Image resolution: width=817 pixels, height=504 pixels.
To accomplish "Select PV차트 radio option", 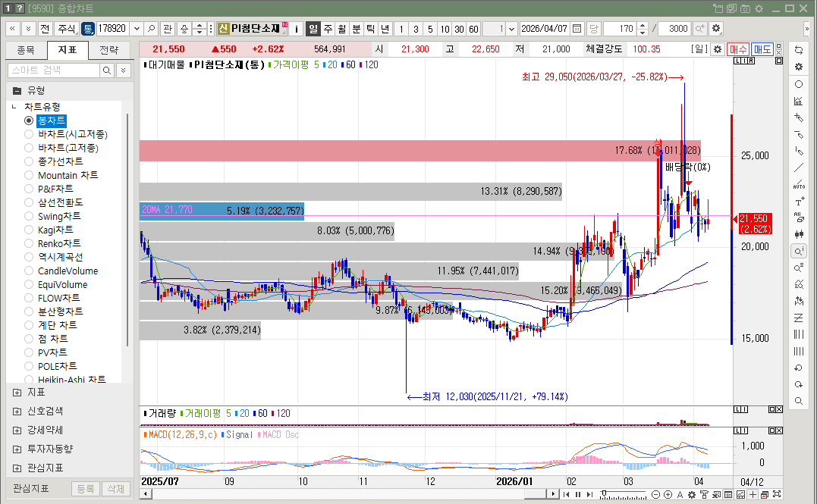I will [x=29, y=352].
